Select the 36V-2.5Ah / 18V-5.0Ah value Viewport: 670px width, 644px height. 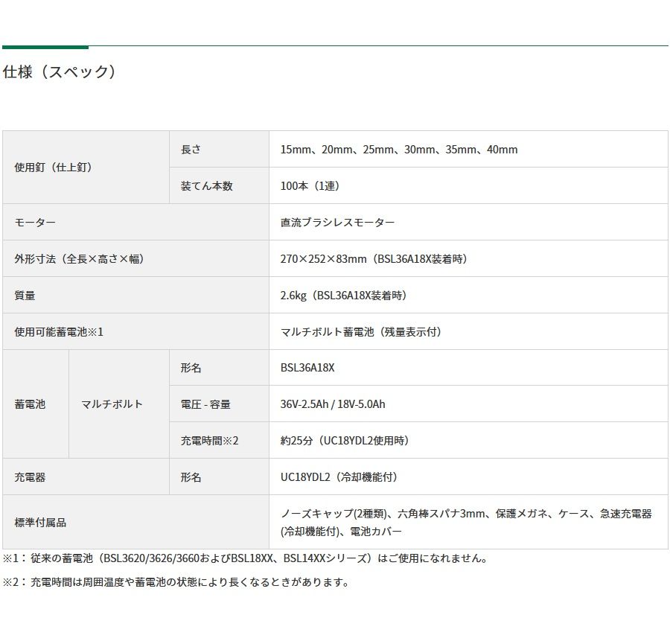click(333, 404)
